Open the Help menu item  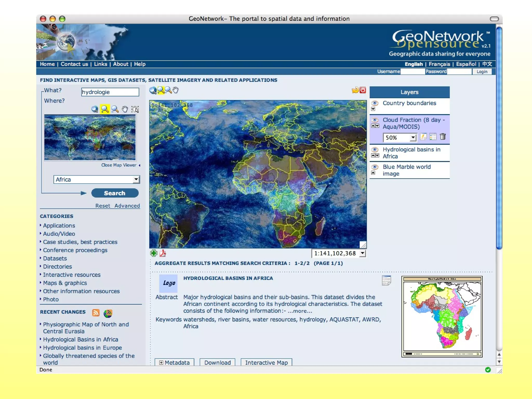(x=140, y=64)
